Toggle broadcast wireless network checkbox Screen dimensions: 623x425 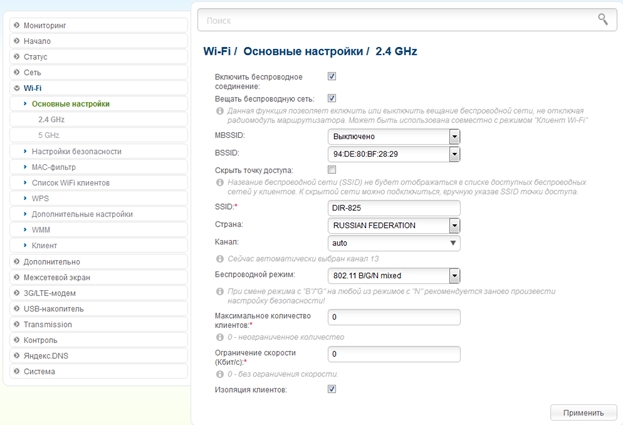tap(332, 99)
